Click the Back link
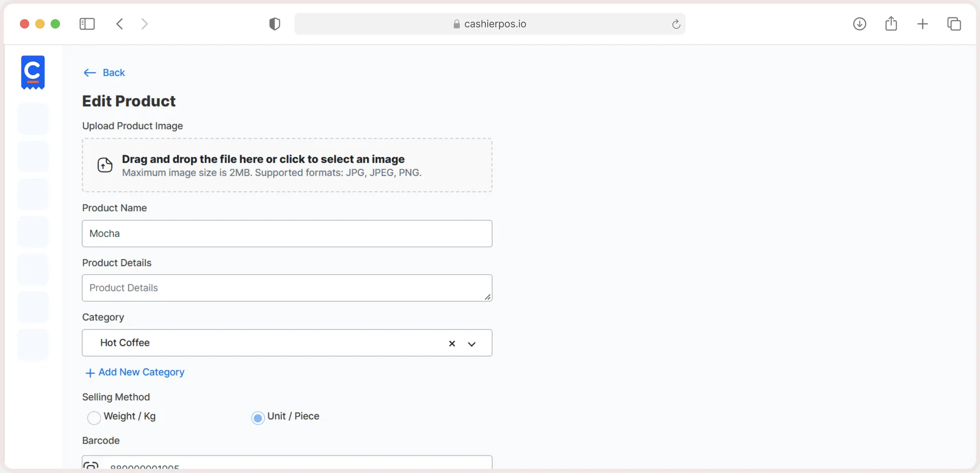The height and width of the screenshot is (473, 980). pos(104,73)
